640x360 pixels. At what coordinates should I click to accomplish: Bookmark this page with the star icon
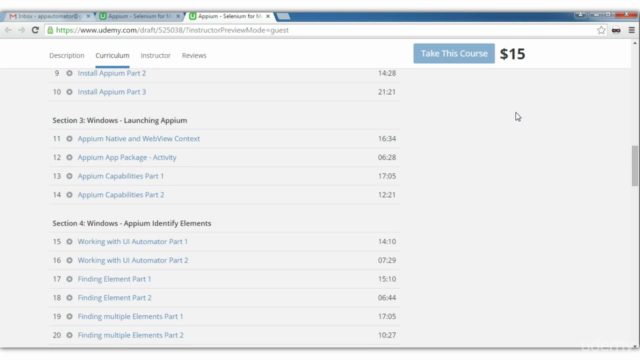click(601, 30)
